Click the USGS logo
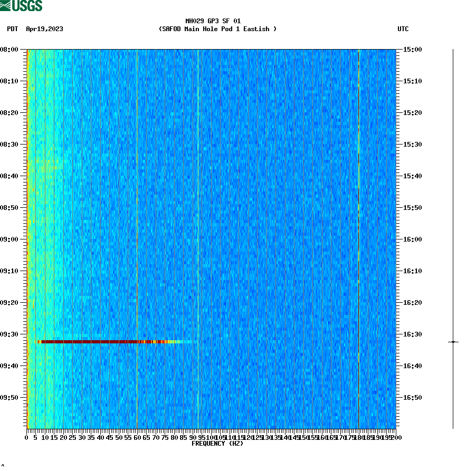This screenshot has height=471, width=476. click(21, 5)
